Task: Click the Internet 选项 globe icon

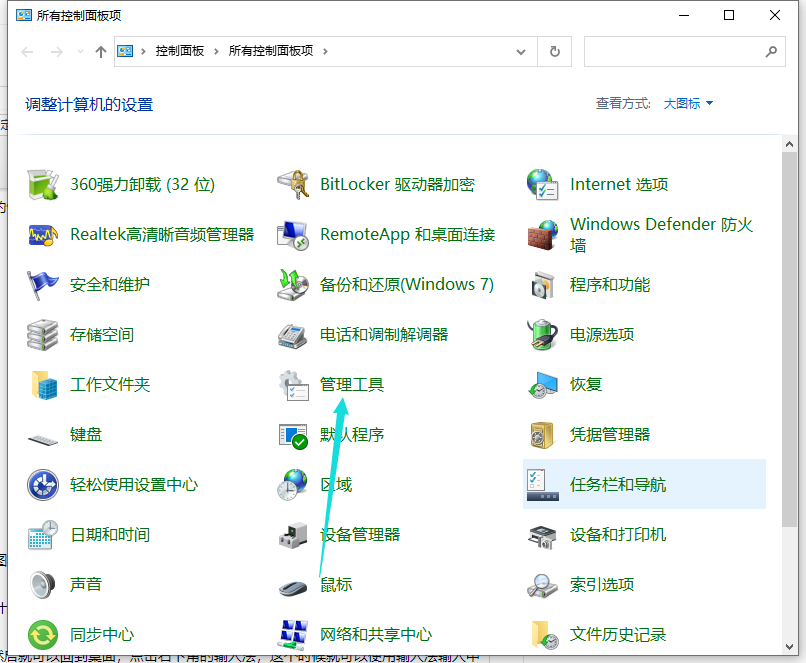Action: point(542,185)
